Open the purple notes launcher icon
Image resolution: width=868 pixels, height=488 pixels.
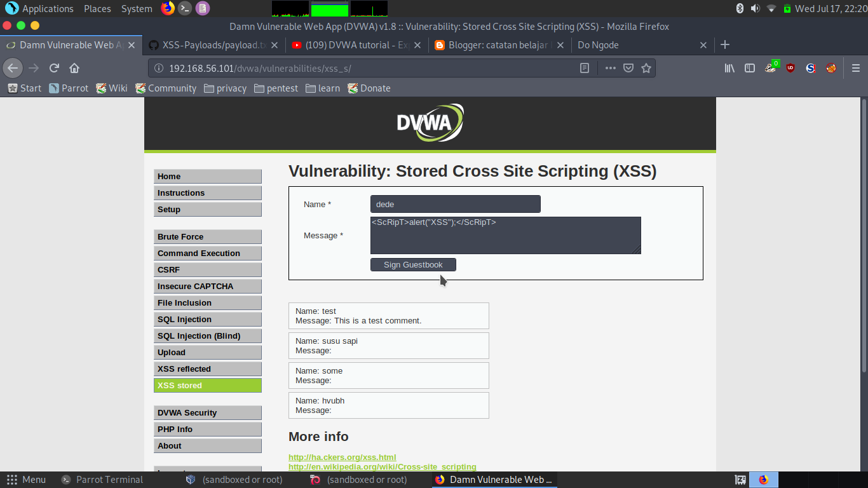[202, 8]
